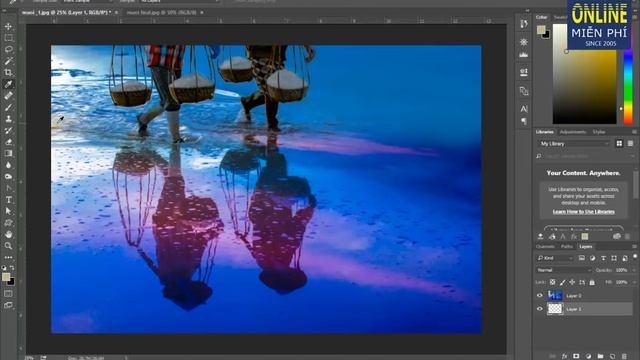Select the Shape tool
Screen dimensions: 640x360
click(x=8, y=223)
